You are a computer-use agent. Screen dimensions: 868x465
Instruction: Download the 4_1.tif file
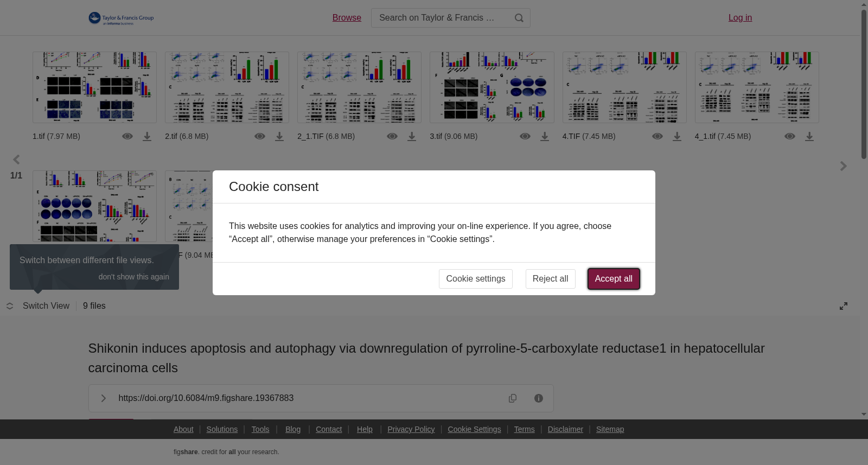[x=809, y=137]
